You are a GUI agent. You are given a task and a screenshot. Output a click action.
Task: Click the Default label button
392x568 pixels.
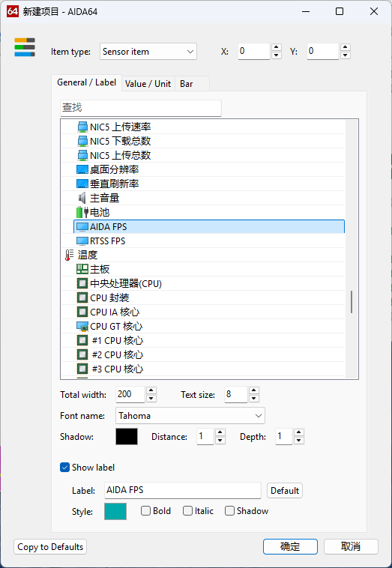pos(285,491)
